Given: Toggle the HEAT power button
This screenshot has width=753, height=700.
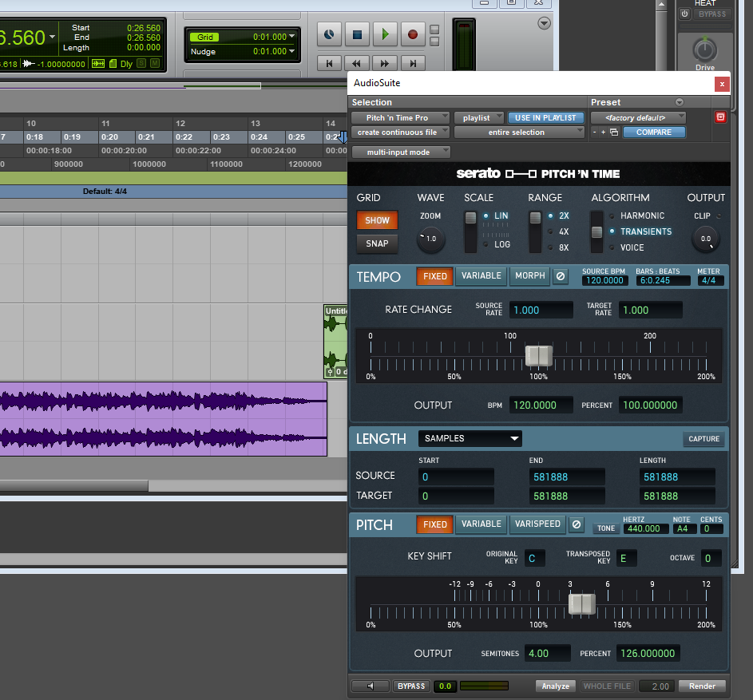Looking at the screenshot, I should point(685,14).
